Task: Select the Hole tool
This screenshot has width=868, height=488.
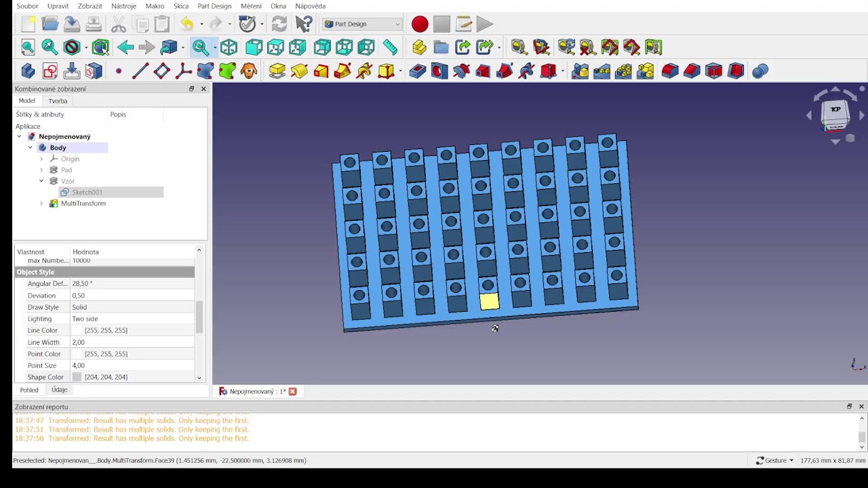Action: tap(439, 71)
